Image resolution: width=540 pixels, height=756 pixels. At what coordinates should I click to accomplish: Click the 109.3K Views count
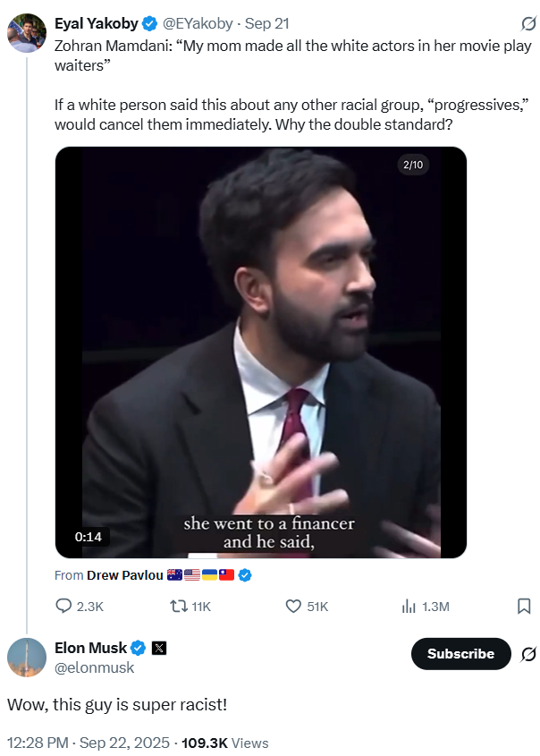click(x=224, y=743)
